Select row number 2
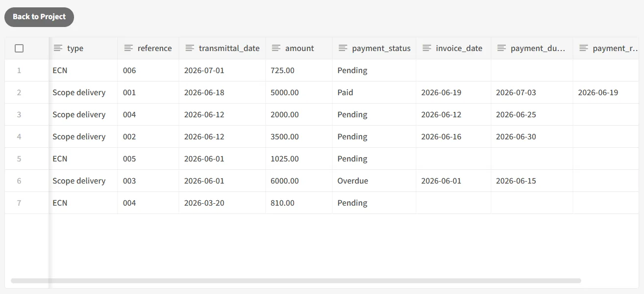The width and height of the screenshot is (644, 294). (x=19, y=92)
